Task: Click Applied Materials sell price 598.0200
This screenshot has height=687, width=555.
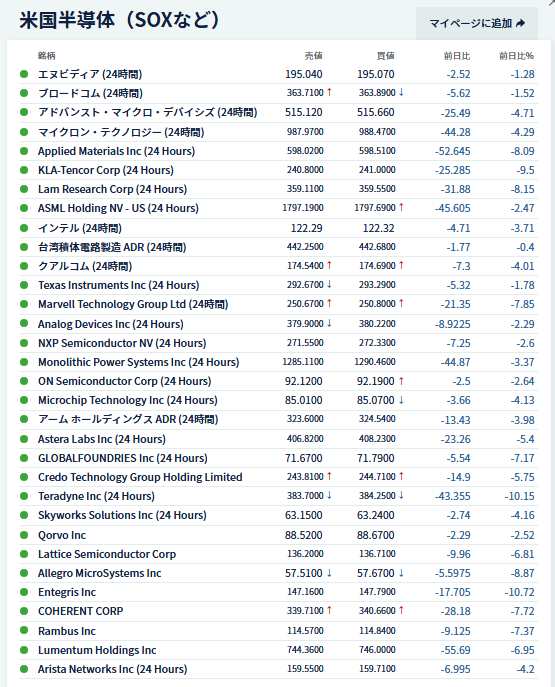Action: coord(305,151)
